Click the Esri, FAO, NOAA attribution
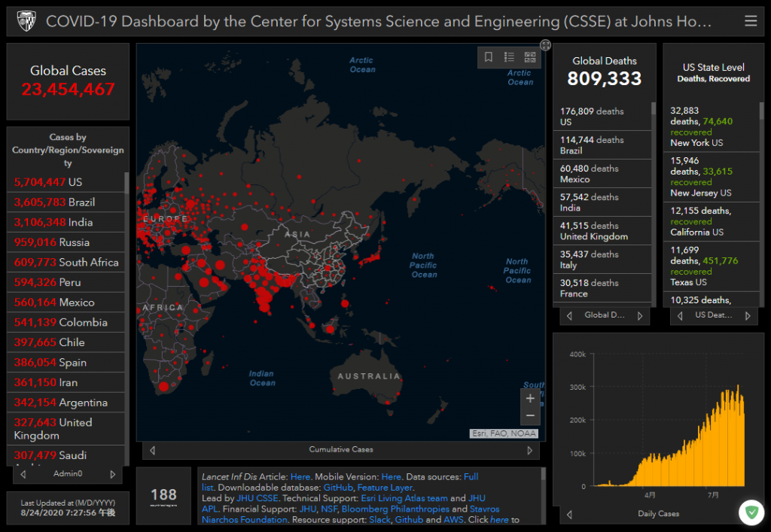 click(504, 433)
